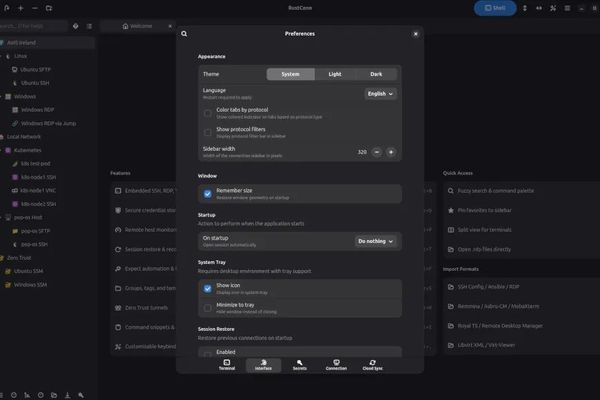600x400 pixels.
Task: Enable Color tabs by protocol checkbox
Action: point(208,113)
